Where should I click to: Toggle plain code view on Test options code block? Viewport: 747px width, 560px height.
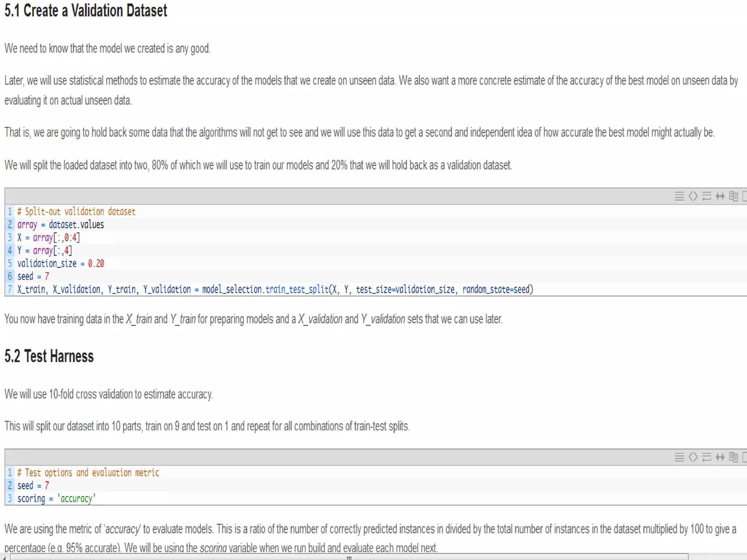click(693, 457)
